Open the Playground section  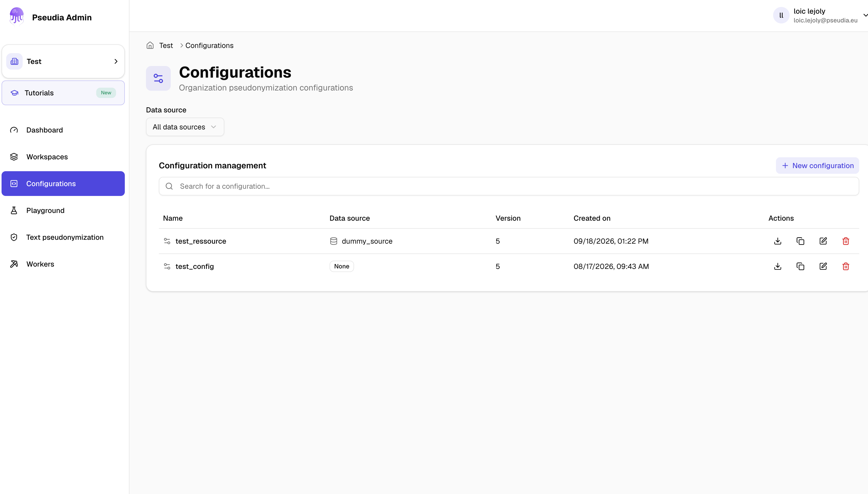point(63,210)
